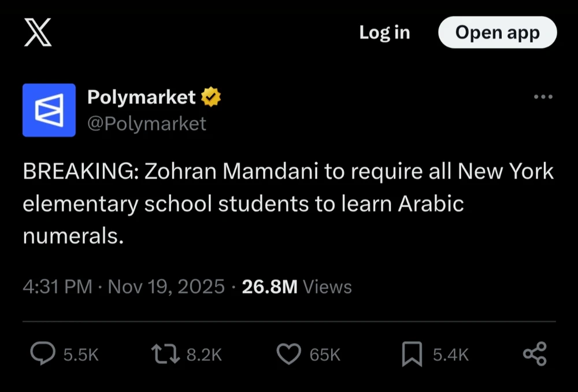Open the three-dot more options menu
The width and height of the screenshot is (578, 392).
(x=543, y=97)
